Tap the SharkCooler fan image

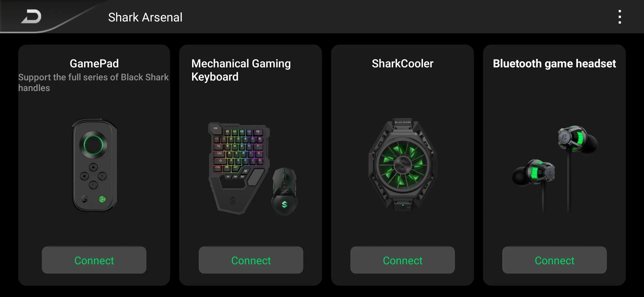[x=403, y=165]
